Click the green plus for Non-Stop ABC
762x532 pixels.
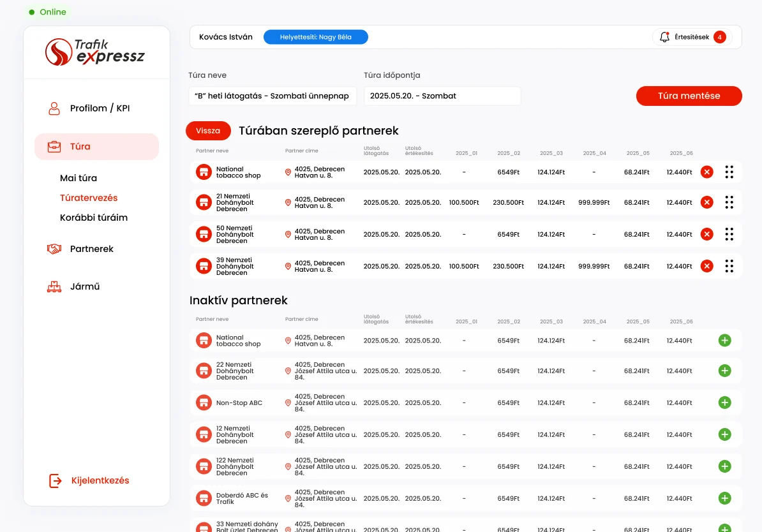click(x=724, y=403)
